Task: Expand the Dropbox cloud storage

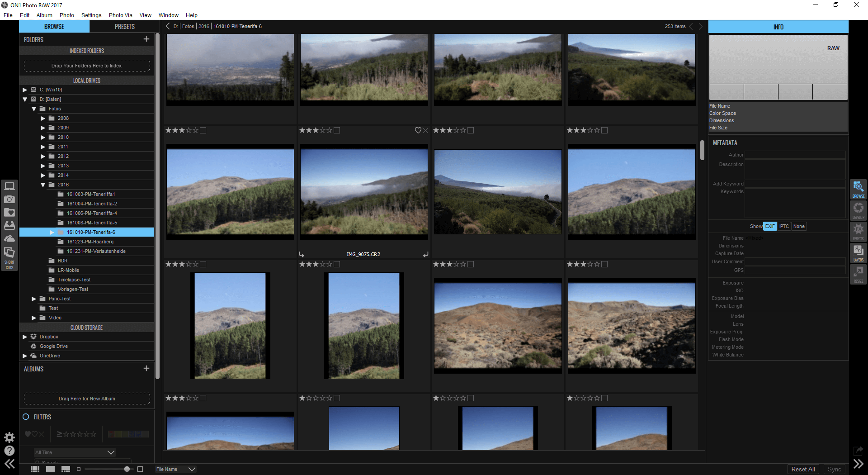Action: click(x=25, y=337)
